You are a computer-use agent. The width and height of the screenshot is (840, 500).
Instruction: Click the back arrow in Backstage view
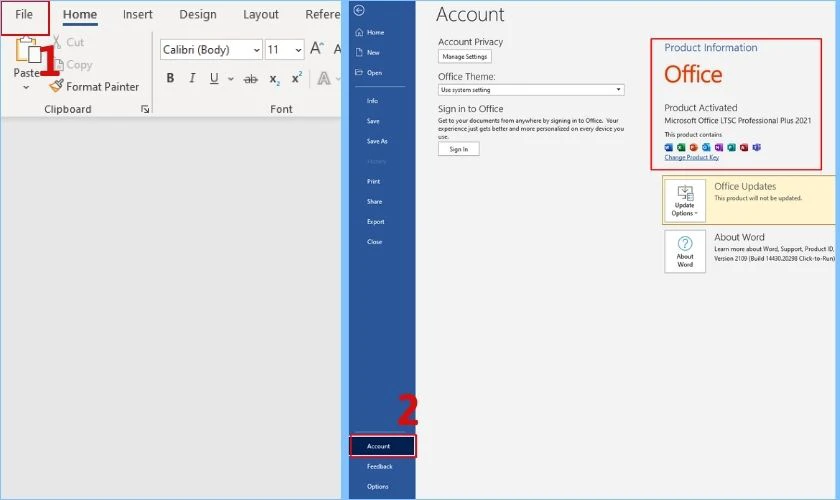(359, 11)
